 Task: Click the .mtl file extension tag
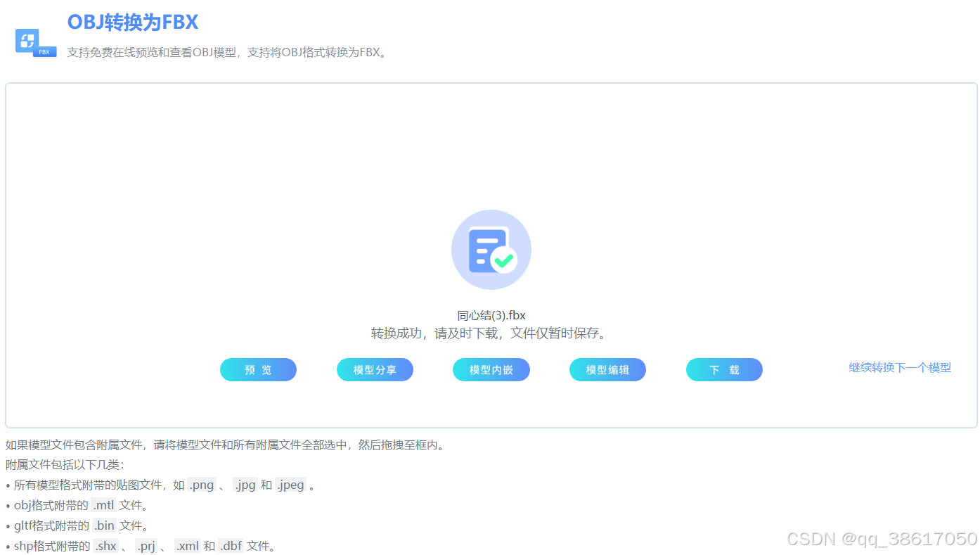tap(103, 504)
